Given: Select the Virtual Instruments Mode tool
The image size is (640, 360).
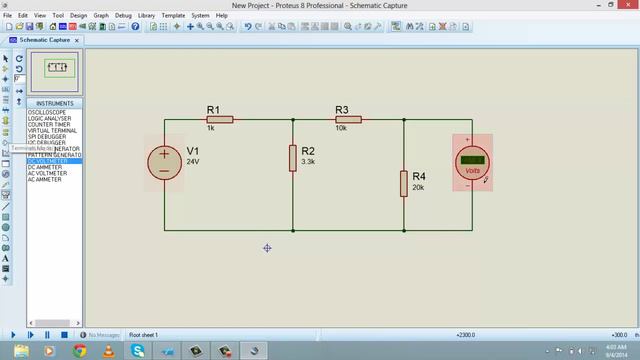Looking at the screenshot, I should coord(5,195).
